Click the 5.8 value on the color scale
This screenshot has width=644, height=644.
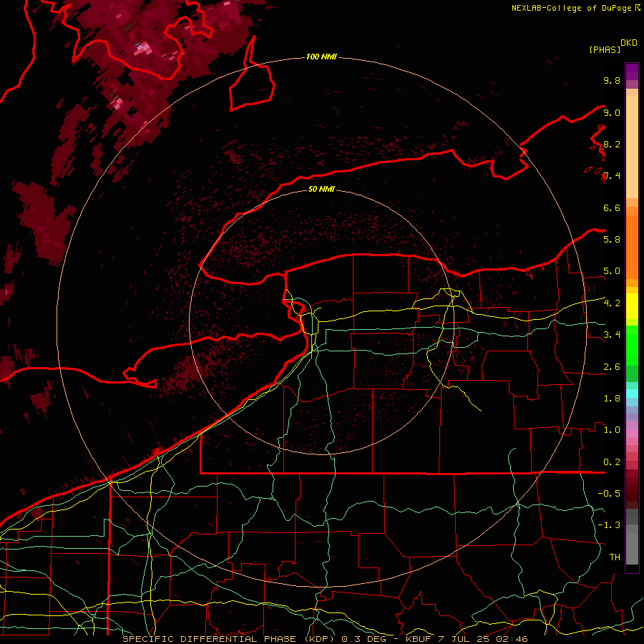612,239
